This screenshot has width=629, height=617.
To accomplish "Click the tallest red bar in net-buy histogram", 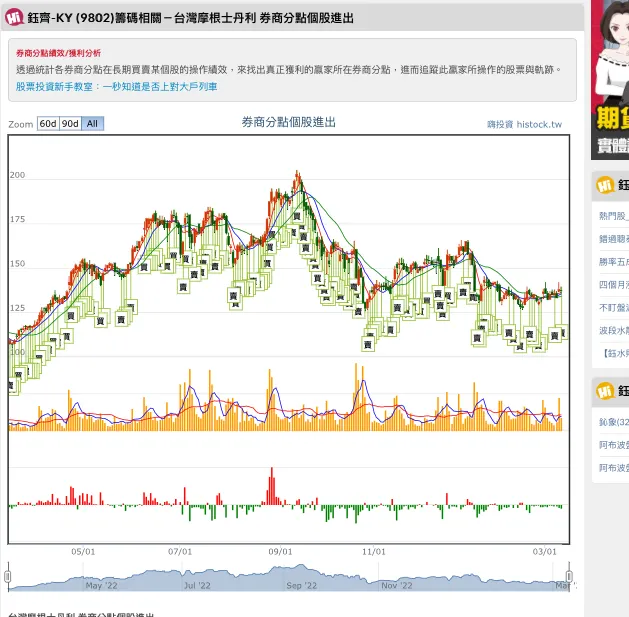I will 272,486.
